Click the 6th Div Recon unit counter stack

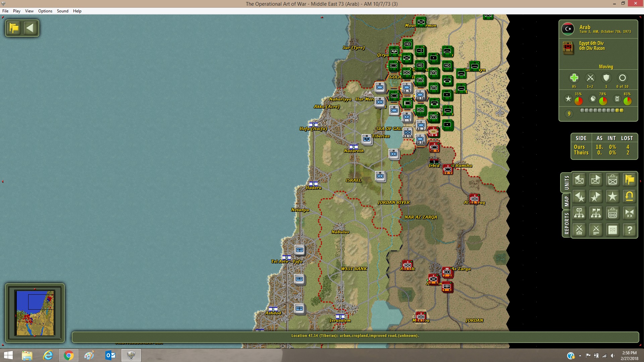(x=568, y=48)
